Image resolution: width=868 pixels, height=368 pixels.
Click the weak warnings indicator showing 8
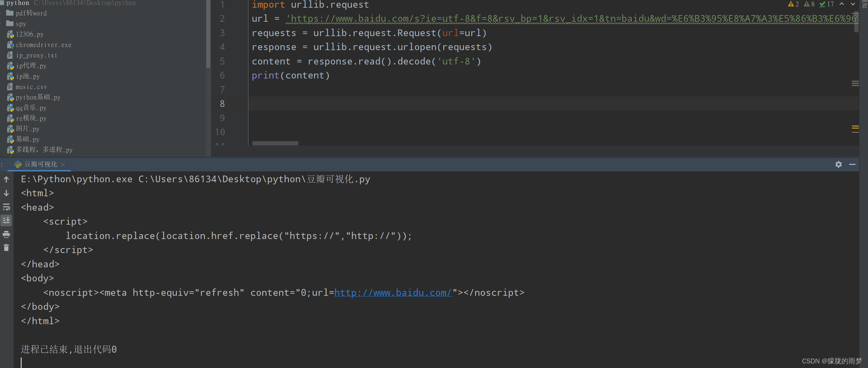809,4
